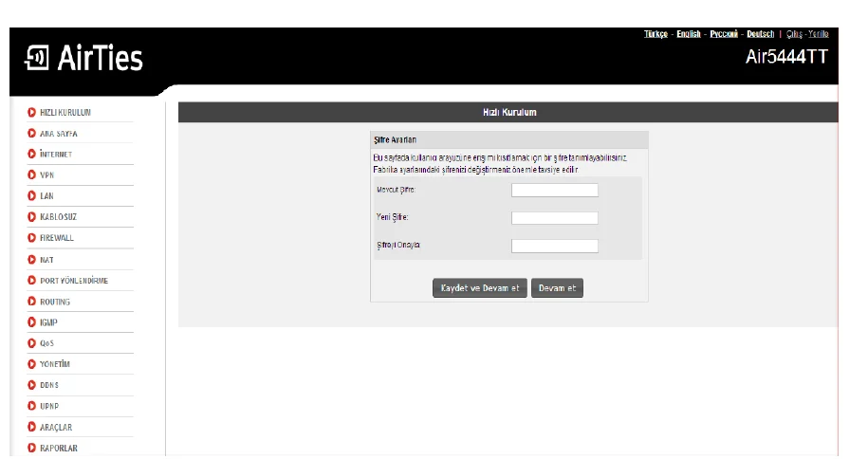Click the red arrow icon beside ROUTING
The image size is (868, 459).
[31, 302]
